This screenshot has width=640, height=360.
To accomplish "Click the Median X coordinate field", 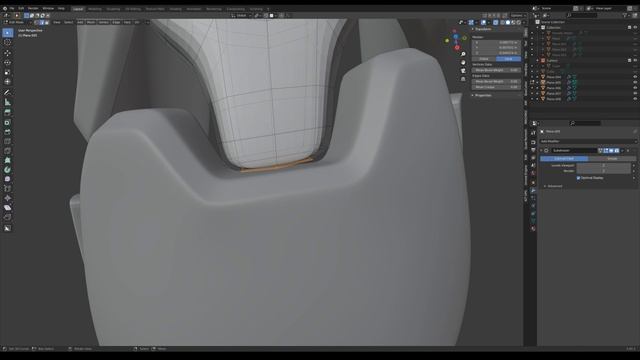I will [496, 42].
